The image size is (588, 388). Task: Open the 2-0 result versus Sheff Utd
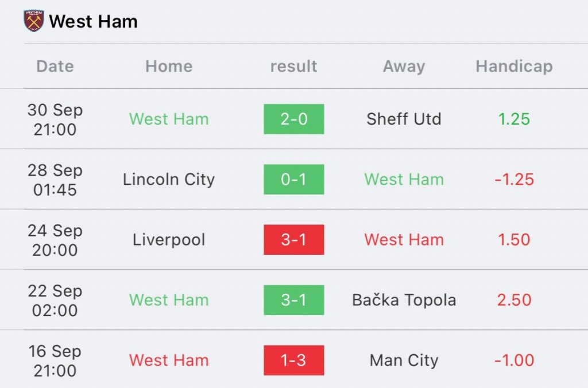pos(293,119)
